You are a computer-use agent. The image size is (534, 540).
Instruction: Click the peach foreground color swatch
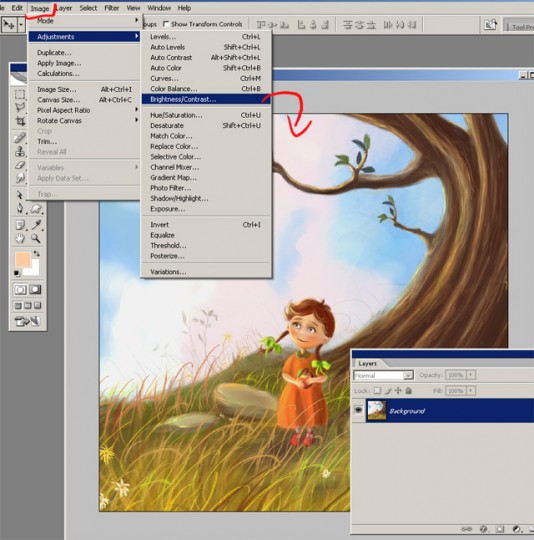[23, 259]
